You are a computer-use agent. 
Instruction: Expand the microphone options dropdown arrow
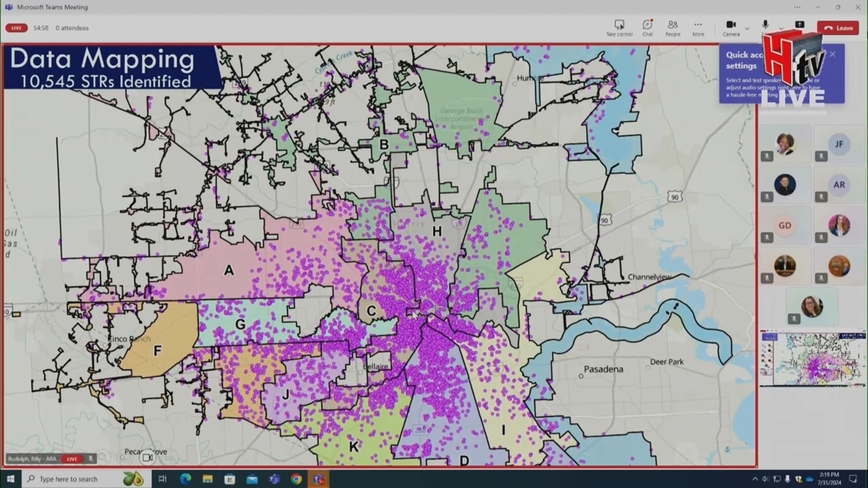tap(780, 28)
